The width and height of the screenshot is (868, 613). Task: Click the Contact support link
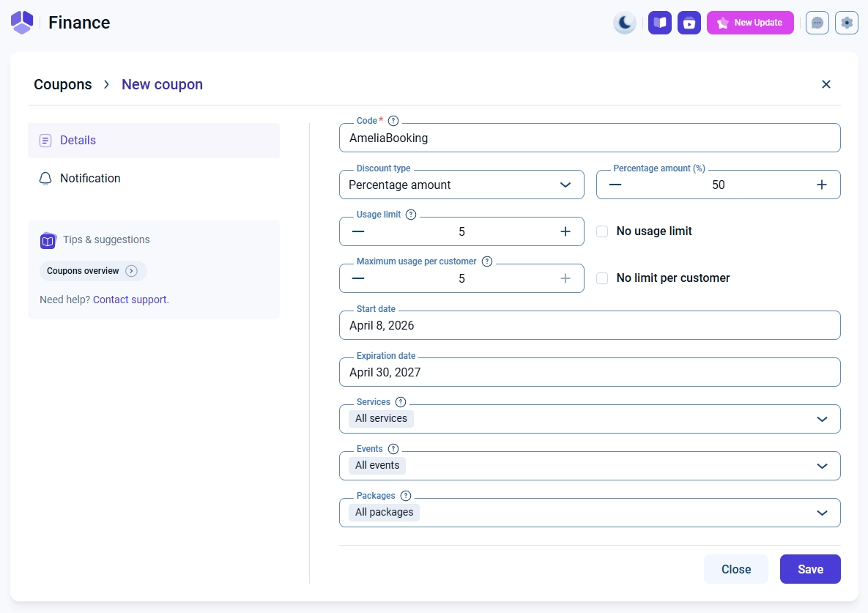(130, 300)
